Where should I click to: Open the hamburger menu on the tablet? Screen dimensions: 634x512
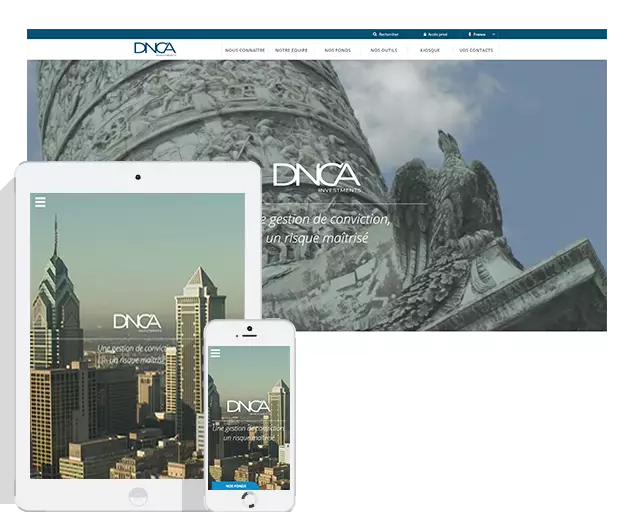[x=40, y=202]
